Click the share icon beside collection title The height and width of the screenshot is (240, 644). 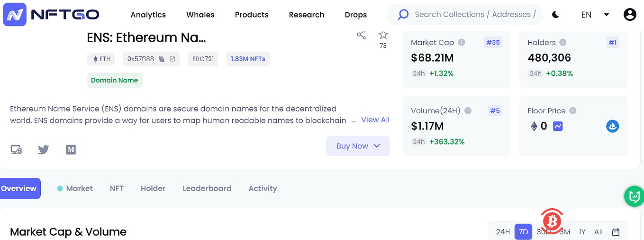point(361,35)
